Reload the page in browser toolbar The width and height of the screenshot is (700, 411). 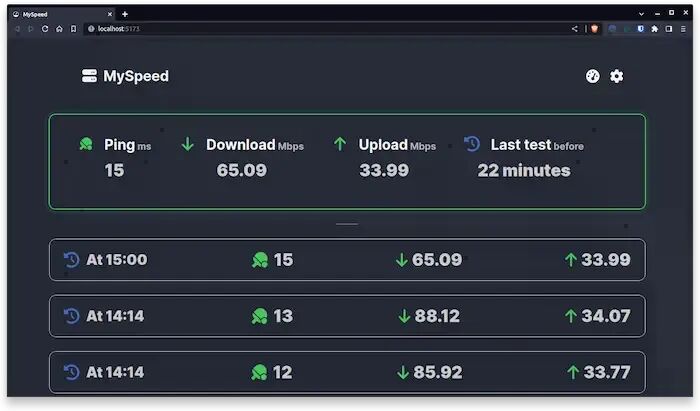pyautogui.click(x=45, y=29)
